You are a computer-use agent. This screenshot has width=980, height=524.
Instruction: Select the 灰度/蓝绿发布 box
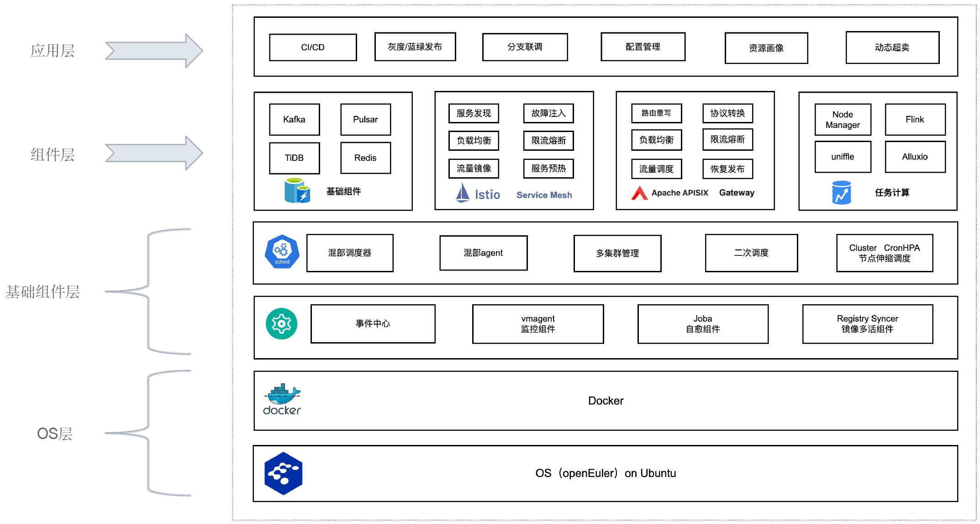coord(415,47)
